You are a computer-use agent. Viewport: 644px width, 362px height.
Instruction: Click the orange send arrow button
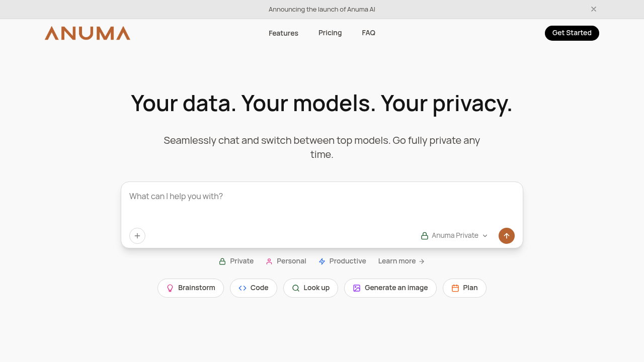506,235
